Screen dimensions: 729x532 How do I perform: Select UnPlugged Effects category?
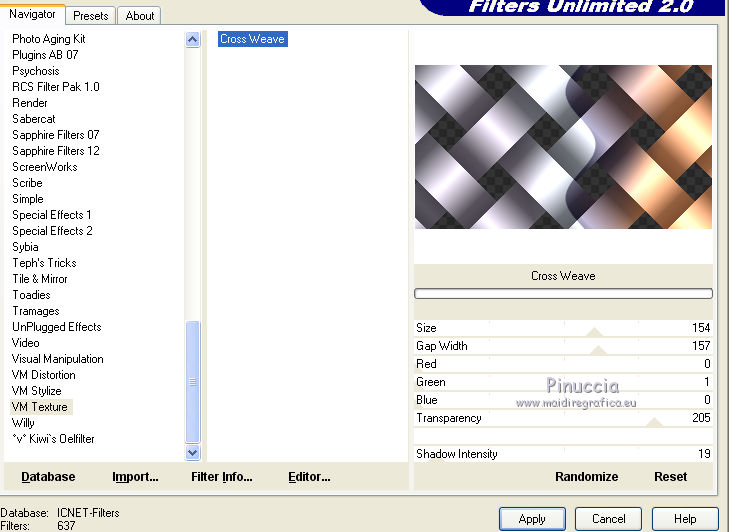click(x=57, y=327)
